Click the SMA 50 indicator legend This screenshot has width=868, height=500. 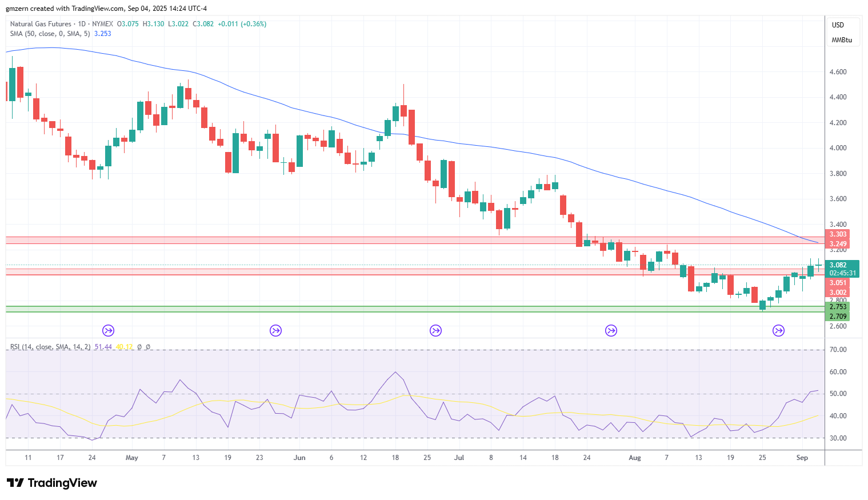(x=50, y=34)
